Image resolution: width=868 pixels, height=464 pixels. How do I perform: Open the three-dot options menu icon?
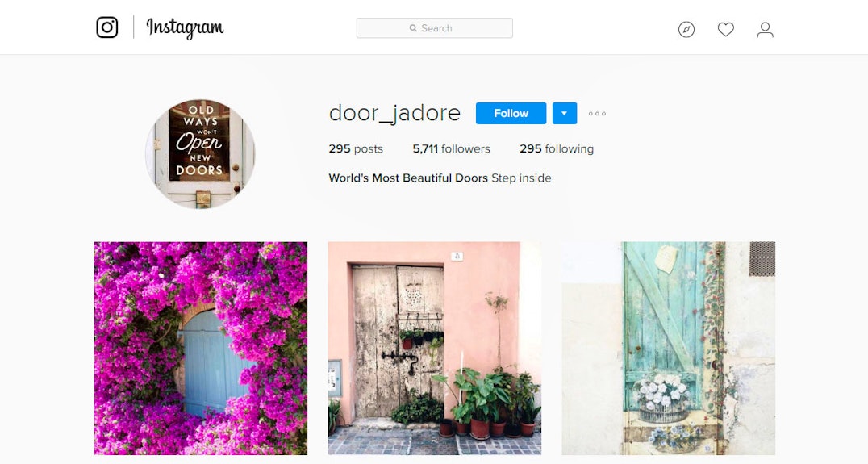tap(597, 114)
